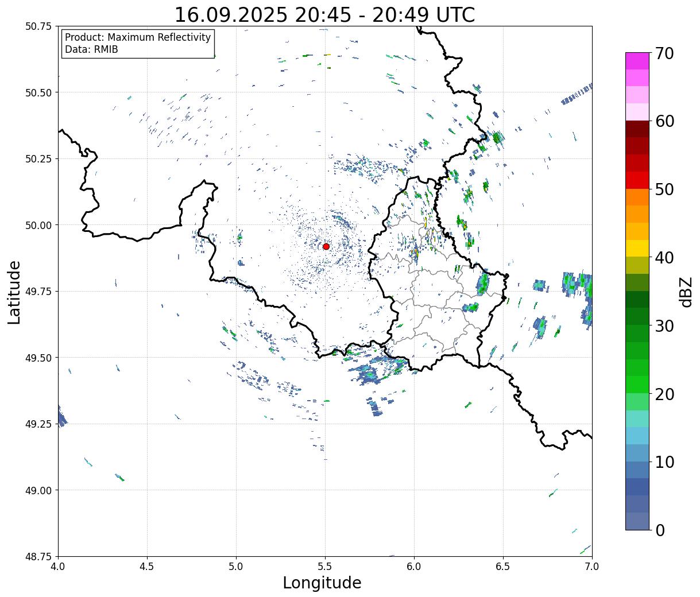Click the colorbar tick label 0

tap(660, 530)
